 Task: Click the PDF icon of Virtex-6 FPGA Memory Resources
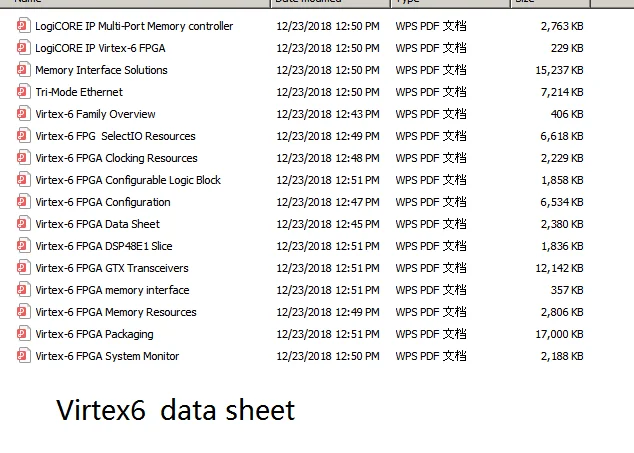23,312
